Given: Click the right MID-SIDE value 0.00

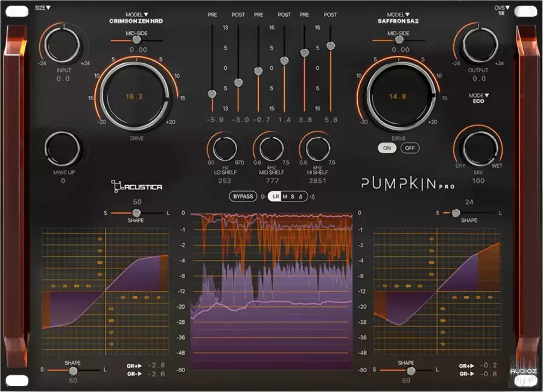Looking at the screenshot, I should pyautogui.click(x=401, y=50).
